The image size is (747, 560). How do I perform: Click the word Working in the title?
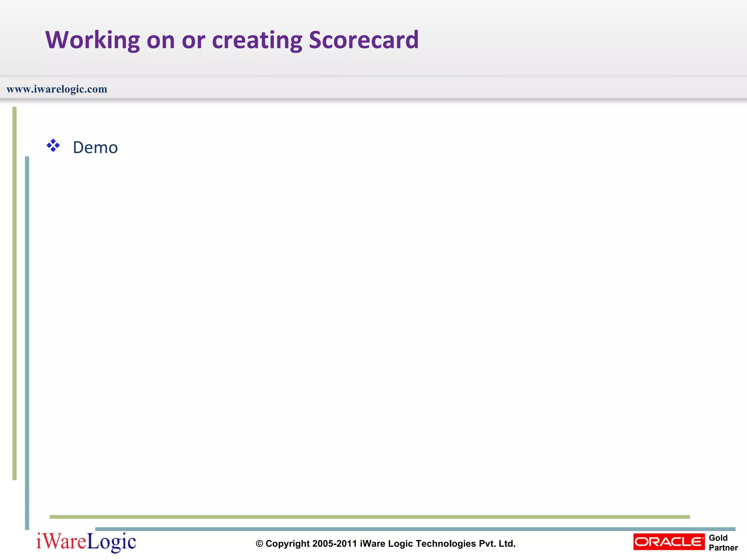point(92,40)
